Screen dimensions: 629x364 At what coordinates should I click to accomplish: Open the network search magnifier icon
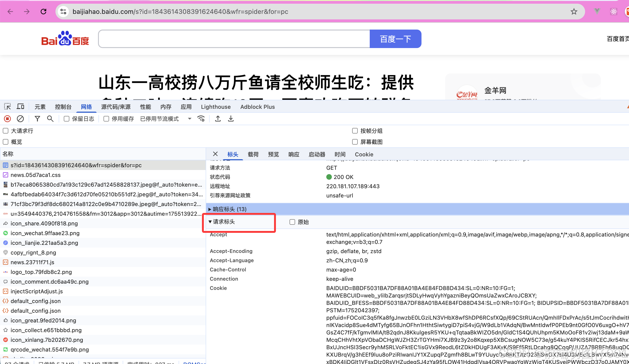click(x=50, y=119)
